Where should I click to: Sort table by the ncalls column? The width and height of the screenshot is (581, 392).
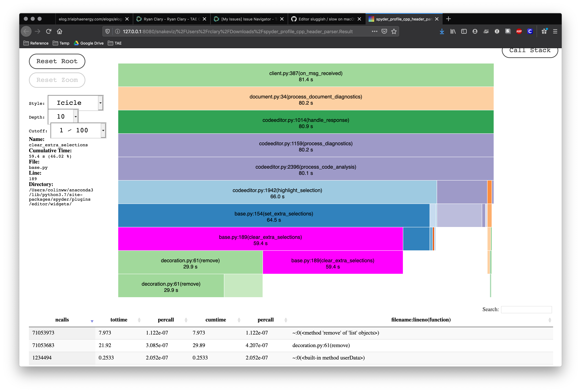click(x=62, y=320)
